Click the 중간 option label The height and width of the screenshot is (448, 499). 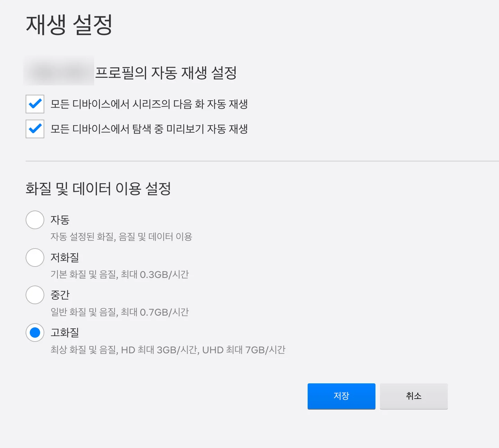coord(60,295)
